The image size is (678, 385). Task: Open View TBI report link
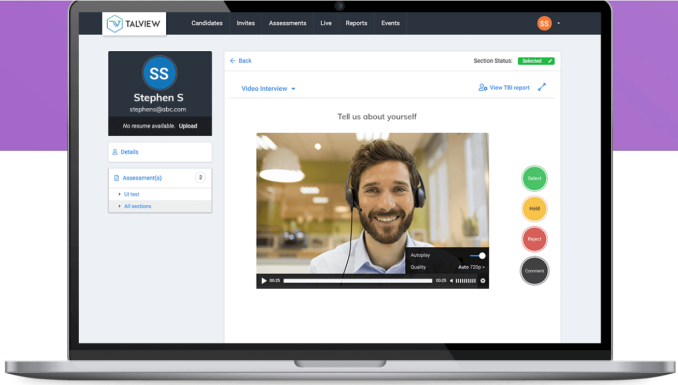coord(504,87)
